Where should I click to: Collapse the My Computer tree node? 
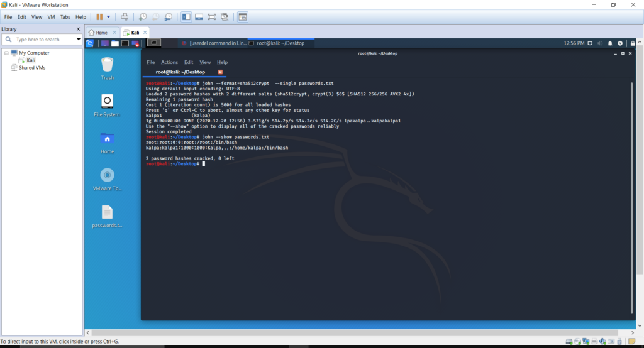(6, 53)
